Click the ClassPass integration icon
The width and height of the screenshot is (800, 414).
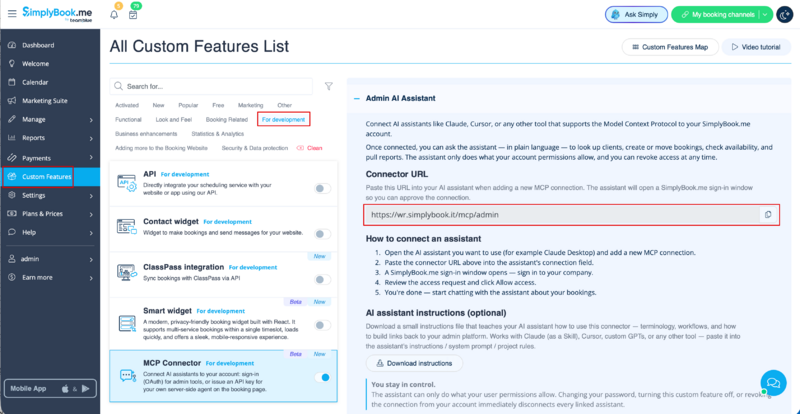click(x=127, y=273)
